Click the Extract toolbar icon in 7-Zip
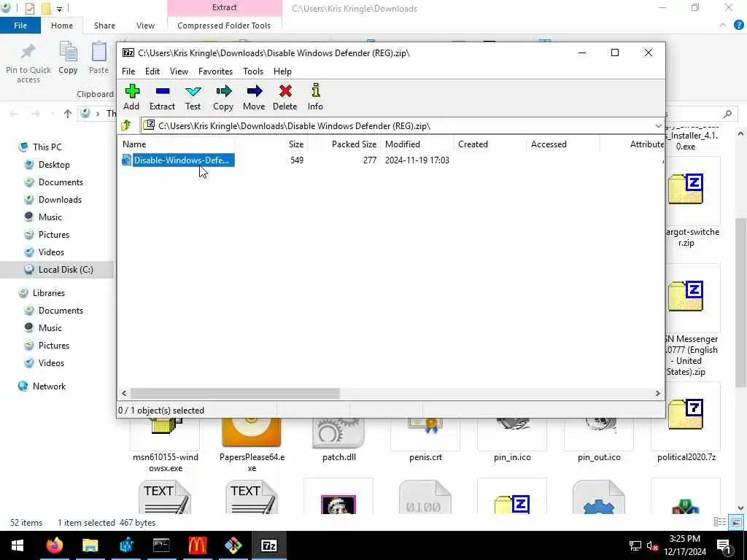This screenshot has height=560, width=747. (162, 97)
